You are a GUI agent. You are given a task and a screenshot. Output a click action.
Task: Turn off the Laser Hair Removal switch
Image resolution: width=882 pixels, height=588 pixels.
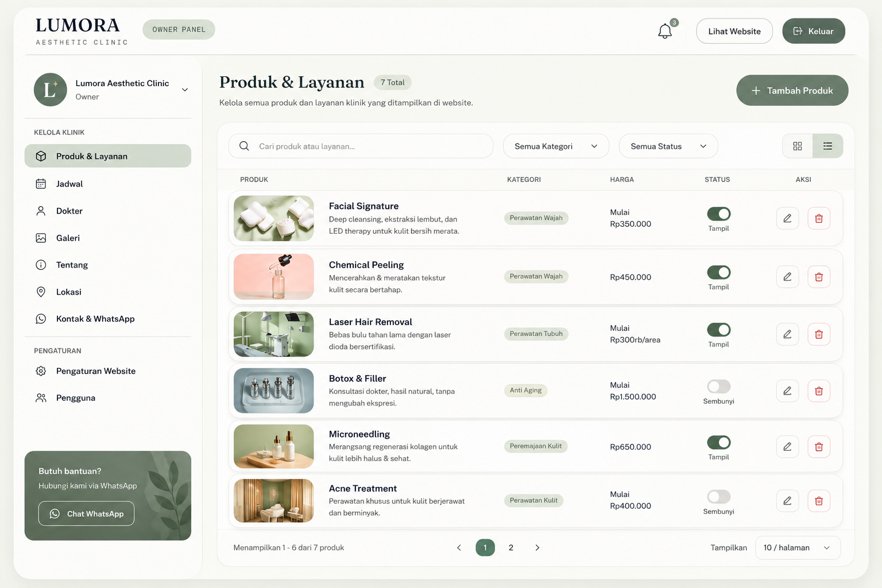(x=718, y=330)
